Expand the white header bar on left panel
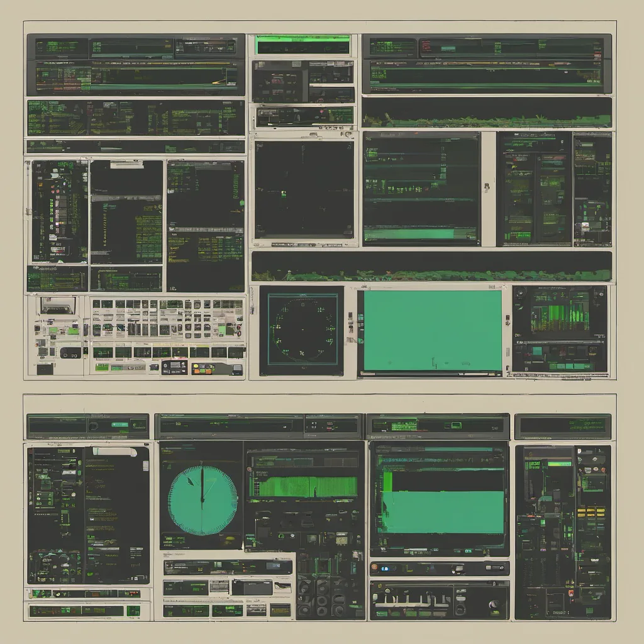This screenshot has height=644, width=644. pos(114,452)
